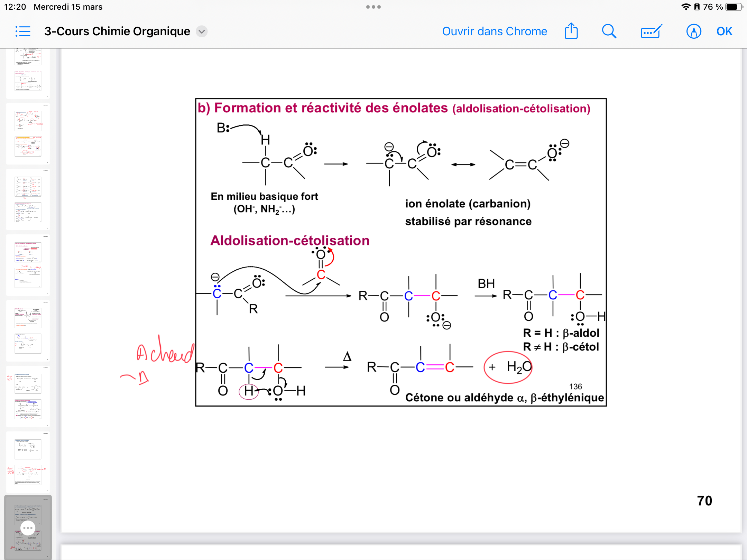The width and height of the screenshot is (747, 560).
Task: Click Ouvrir dans Chrome link
Action: [x=495, y=31]
